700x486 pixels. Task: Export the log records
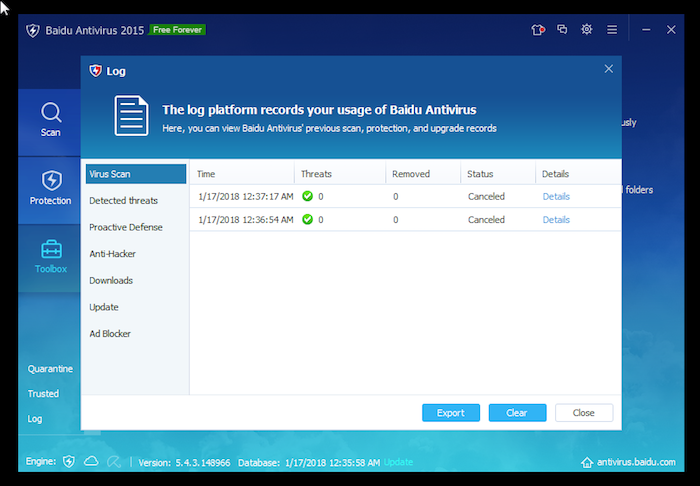[451, 413]
